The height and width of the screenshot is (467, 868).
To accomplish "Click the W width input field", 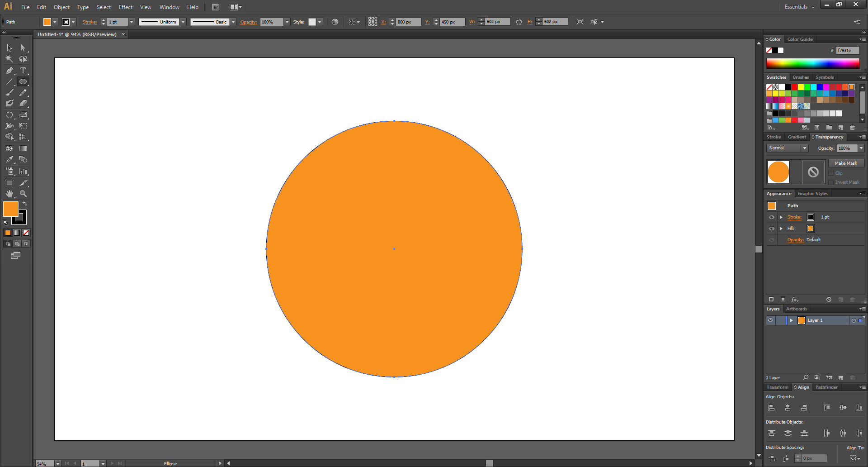I will tap(497, 22).
